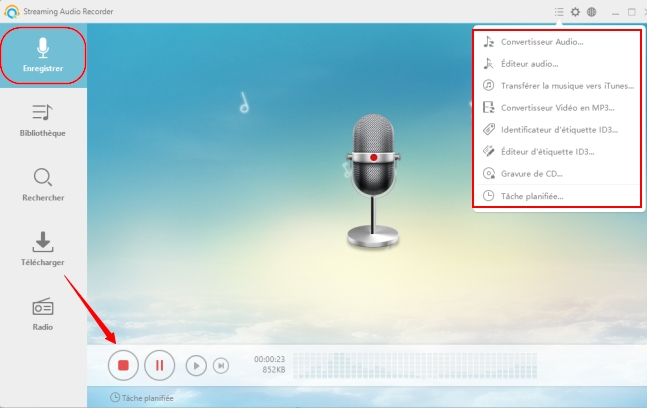Choose Gravure de CD option

tap(557, 173)
